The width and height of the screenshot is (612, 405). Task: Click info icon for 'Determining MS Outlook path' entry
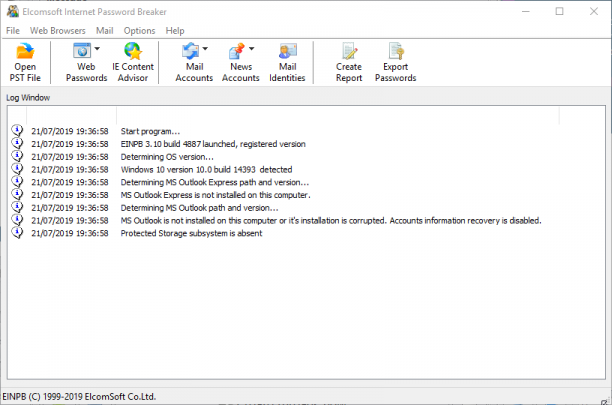(17, 207)
